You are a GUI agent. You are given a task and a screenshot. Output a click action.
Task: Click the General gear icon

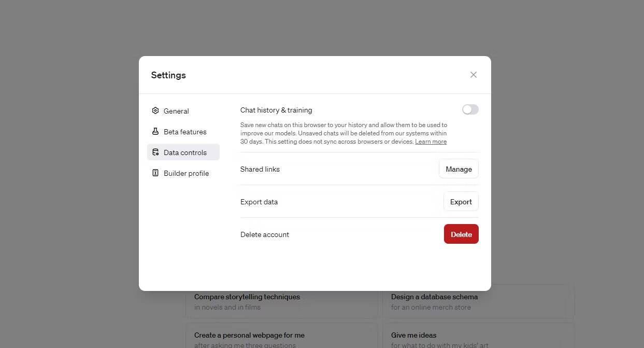pos(155,110)
